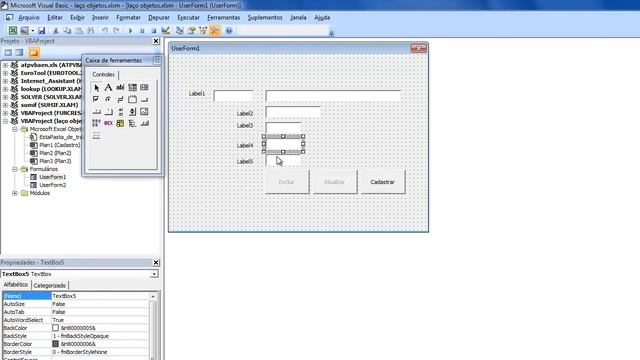Open the Suplementos menu
640x360 pixels.
tap(265, 18)
